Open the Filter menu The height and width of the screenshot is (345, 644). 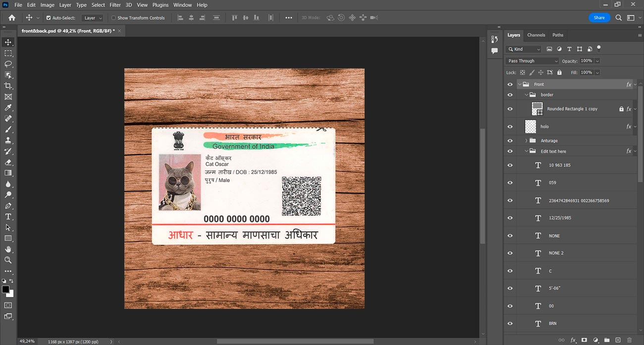tap(115, 5)
